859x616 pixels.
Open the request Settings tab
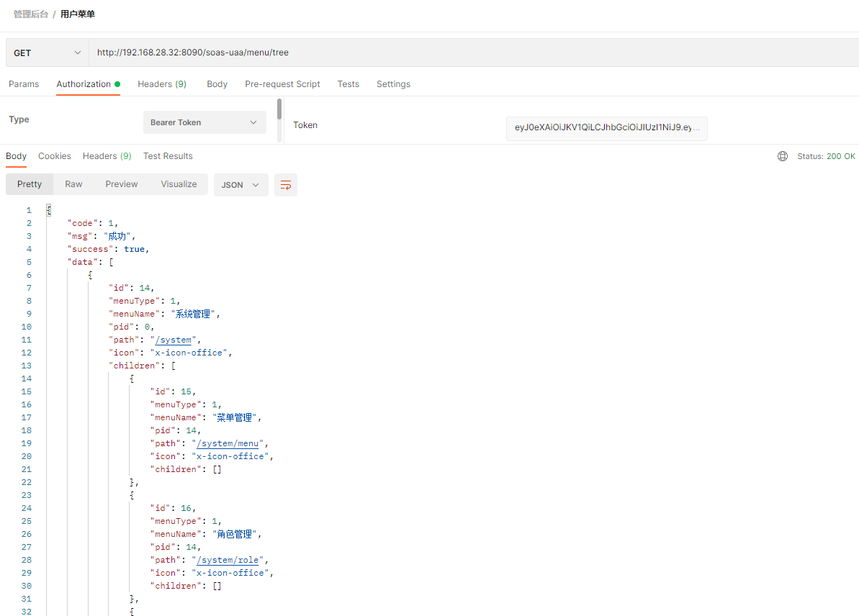pyautogui.click(x=393, y=84)
